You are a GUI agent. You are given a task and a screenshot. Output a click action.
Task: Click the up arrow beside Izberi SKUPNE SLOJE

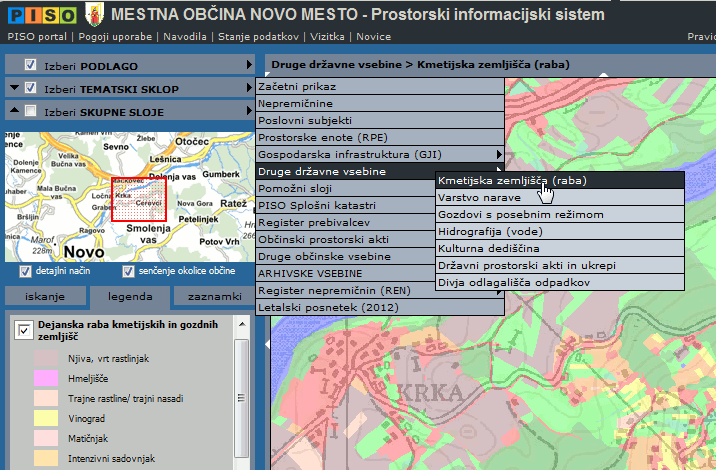tap(14, 112)
